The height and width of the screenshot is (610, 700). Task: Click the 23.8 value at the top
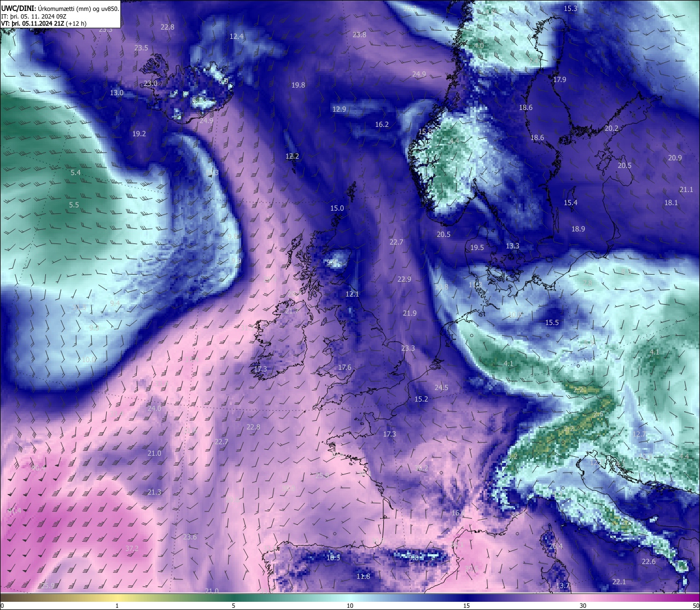[x=359, y=35]
